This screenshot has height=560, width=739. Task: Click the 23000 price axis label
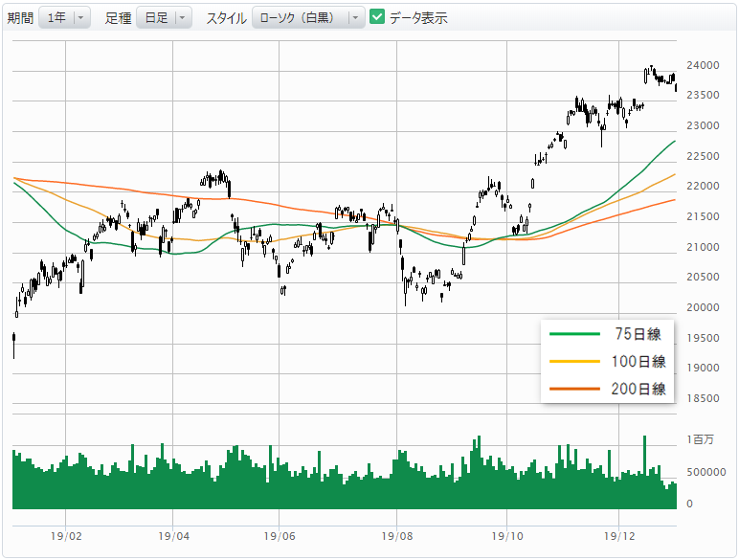[x=703, y=125]
